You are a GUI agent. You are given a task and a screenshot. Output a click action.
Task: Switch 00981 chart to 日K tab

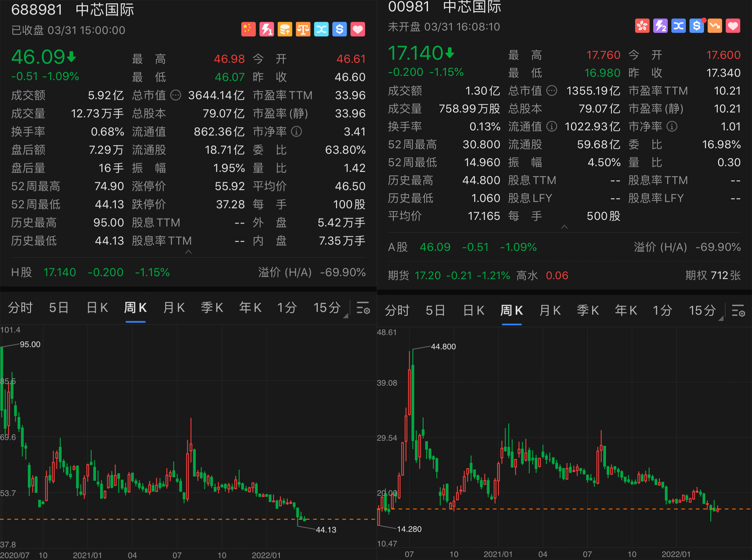pyautogui.click(x=474, y=310)
